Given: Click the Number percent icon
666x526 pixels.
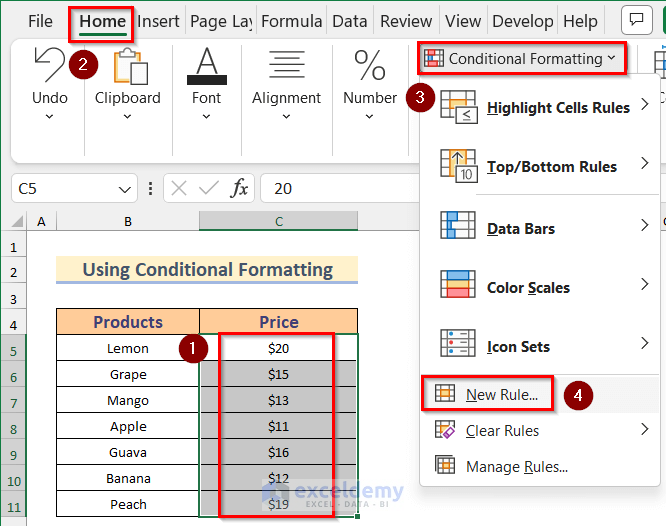Looking at the screenshot, I should tap(369, 66).
